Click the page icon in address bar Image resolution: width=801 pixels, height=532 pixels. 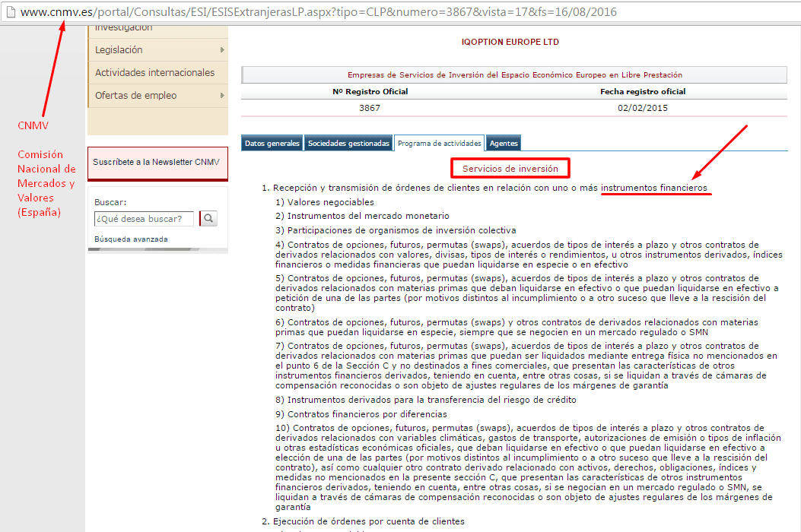(x=10, y=11)
